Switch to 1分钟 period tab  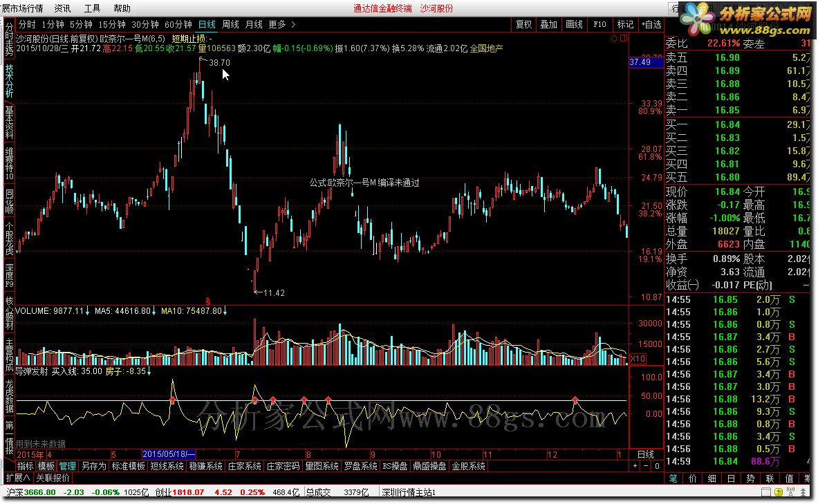tap(53, 24)
